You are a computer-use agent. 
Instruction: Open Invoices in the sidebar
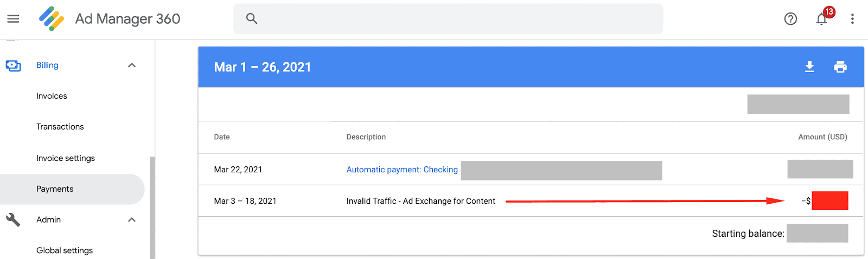[52, 96]
